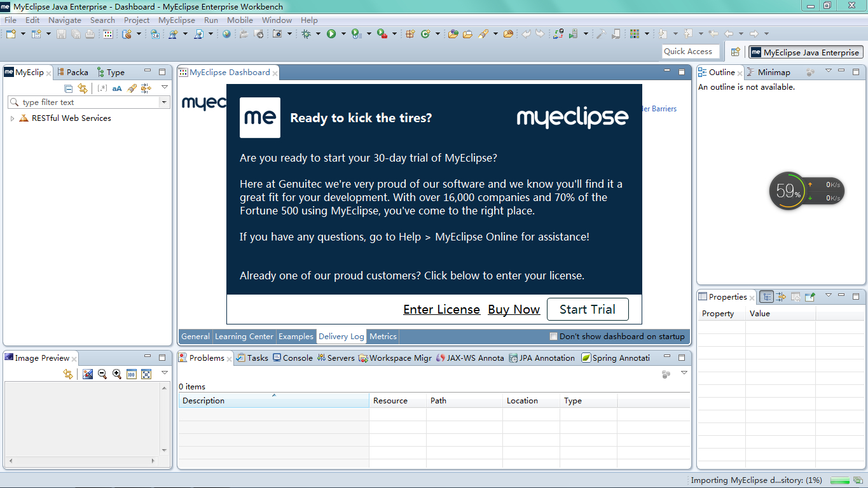Open the MyEclipse menu
The image size is (868, 488).
[x=177, y=20]
